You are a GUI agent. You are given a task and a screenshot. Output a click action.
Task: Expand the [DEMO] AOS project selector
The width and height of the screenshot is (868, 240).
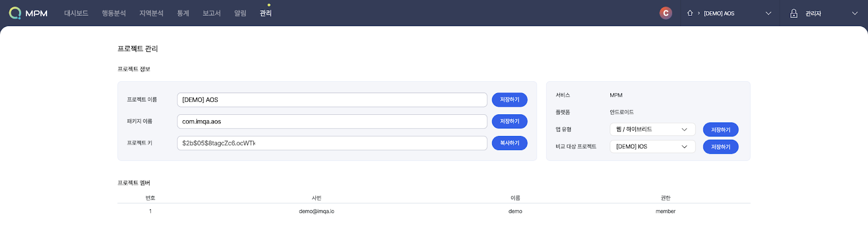tap(768, 14)
